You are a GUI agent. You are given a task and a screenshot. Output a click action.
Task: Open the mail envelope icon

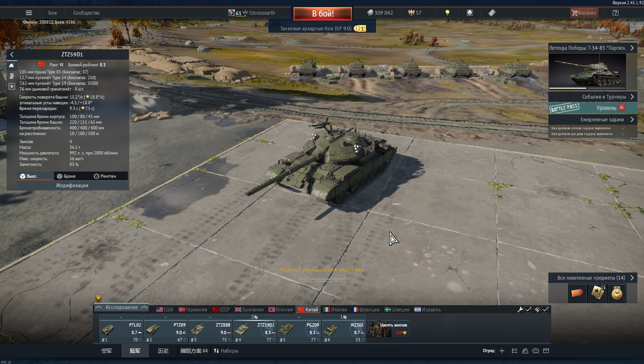point(546,351)
